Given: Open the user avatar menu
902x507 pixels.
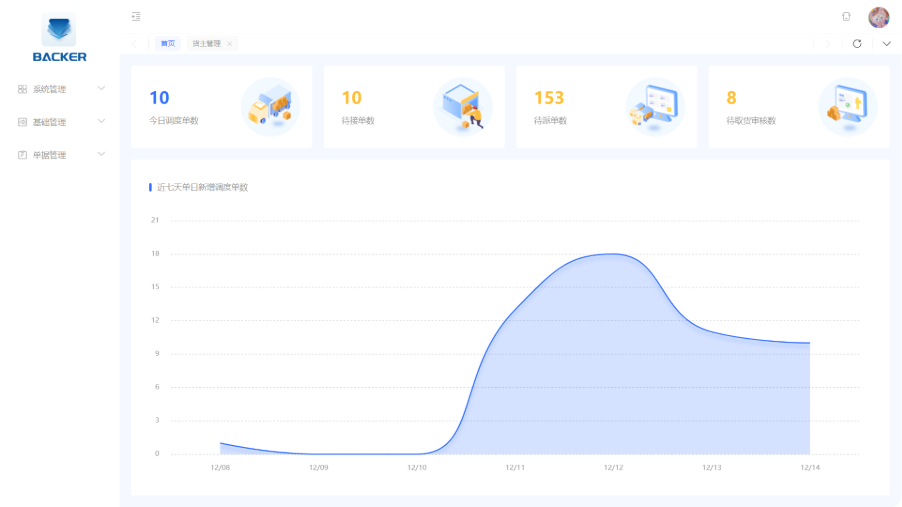Looking at the screenshot, I should click(878, 17).
